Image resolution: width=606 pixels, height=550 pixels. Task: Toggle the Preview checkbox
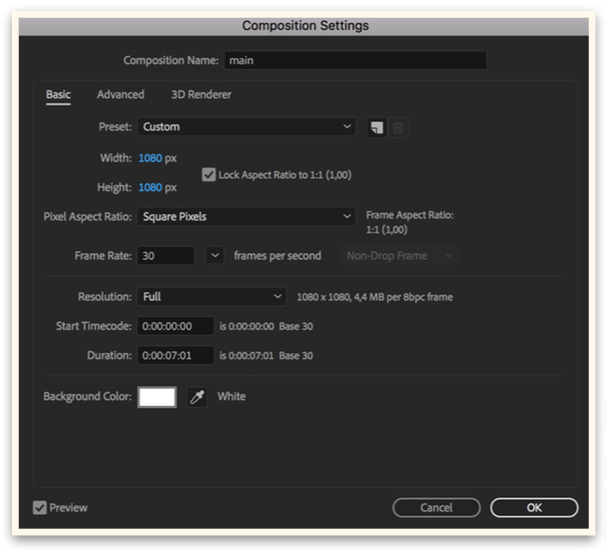point(40,507)
